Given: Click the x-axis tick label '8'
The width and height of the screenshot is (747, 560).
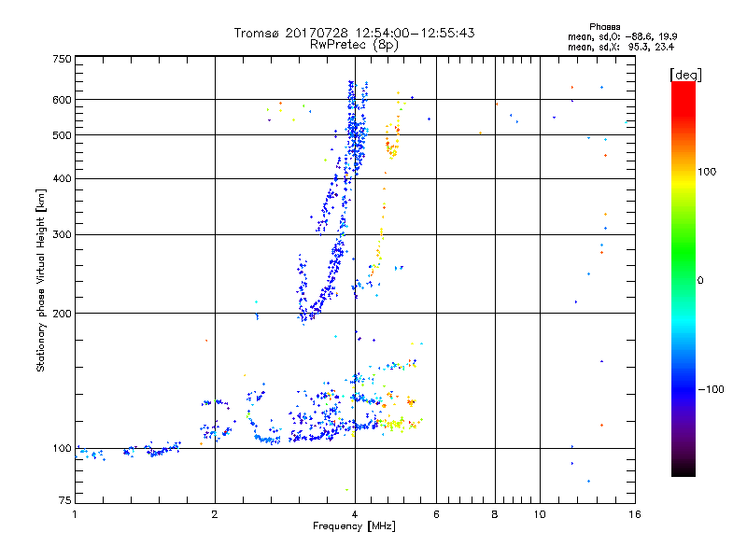Looking at the screenshot, I should (495, 514).
